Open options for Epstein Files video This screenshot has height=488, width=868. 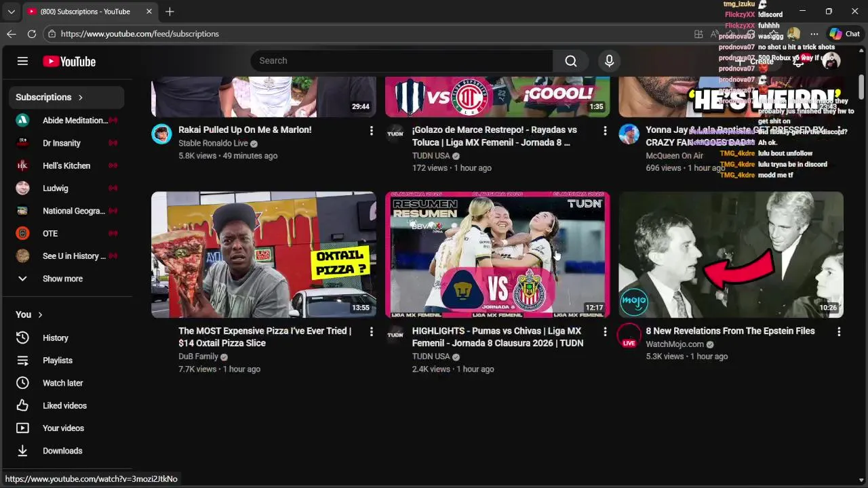coord(839,331)
